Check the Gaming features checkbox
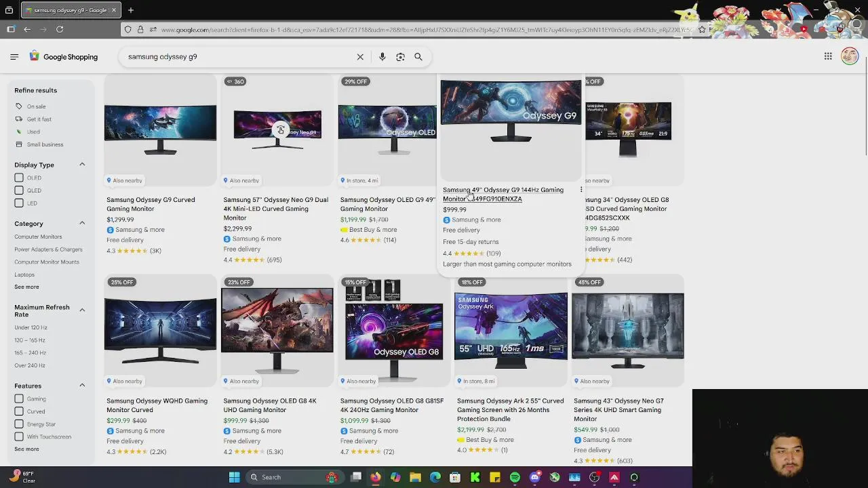The image size is (868, 488). pyautogui.click(x=19, y=399)
